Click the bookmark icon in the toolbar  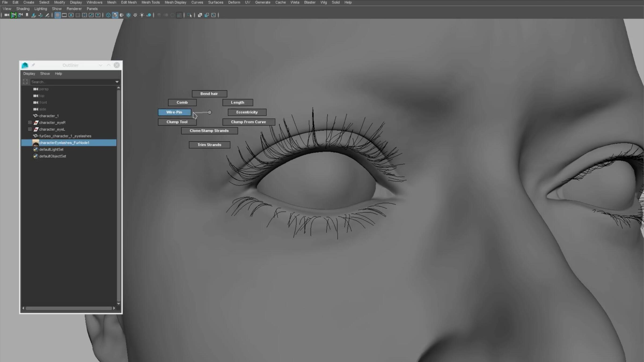(27, 15)
